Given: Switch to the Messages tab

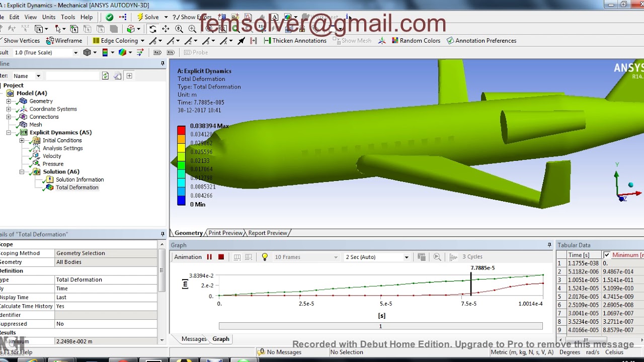Looking at the screenshot, I should point(194,339).
